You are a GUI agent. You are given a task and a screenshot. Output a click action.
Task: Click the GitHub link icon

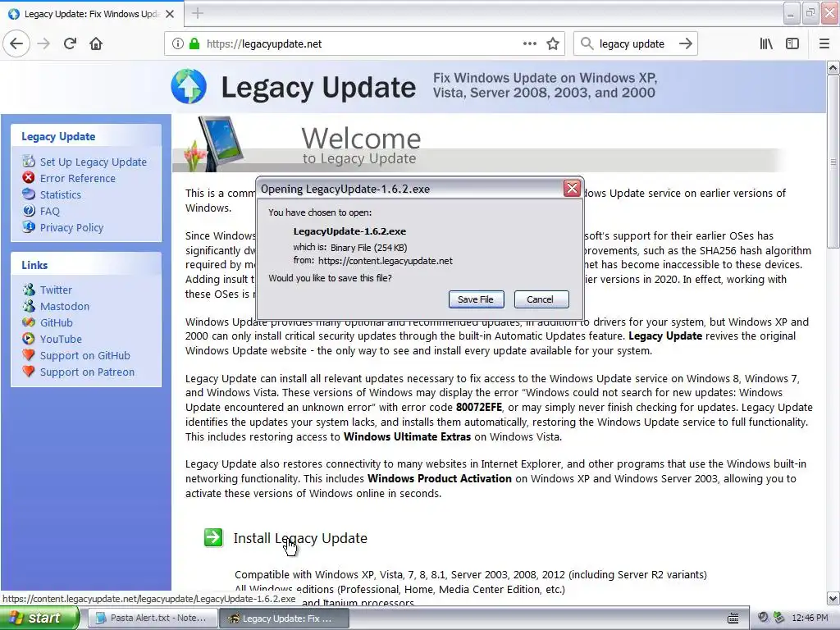[x=29, y=322]
